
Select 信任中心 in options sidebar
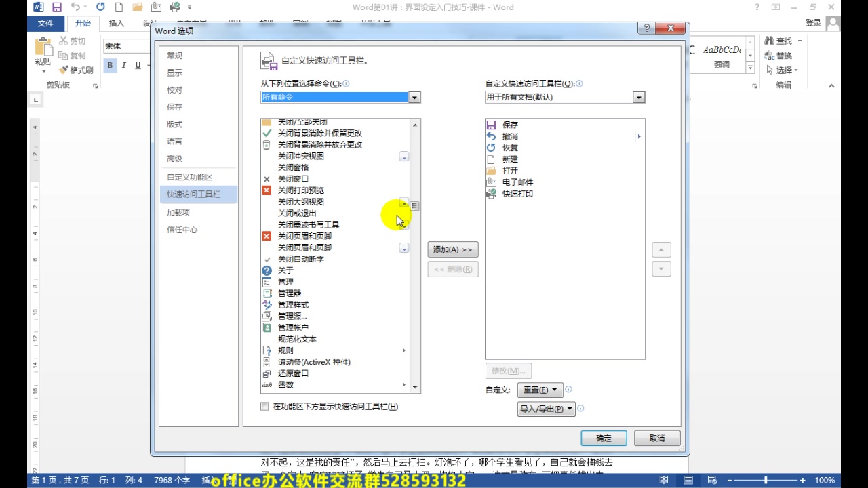[x=197, y=230]
